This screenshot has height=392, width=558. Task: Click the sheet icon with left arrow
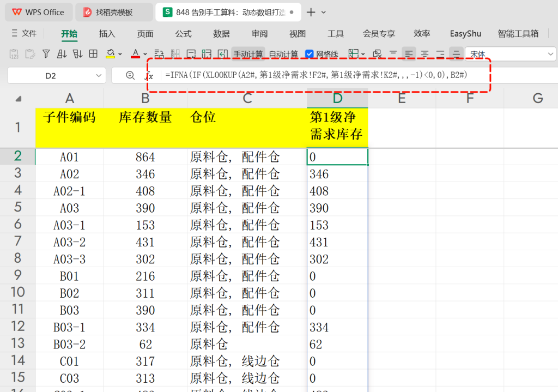(223, 54)
